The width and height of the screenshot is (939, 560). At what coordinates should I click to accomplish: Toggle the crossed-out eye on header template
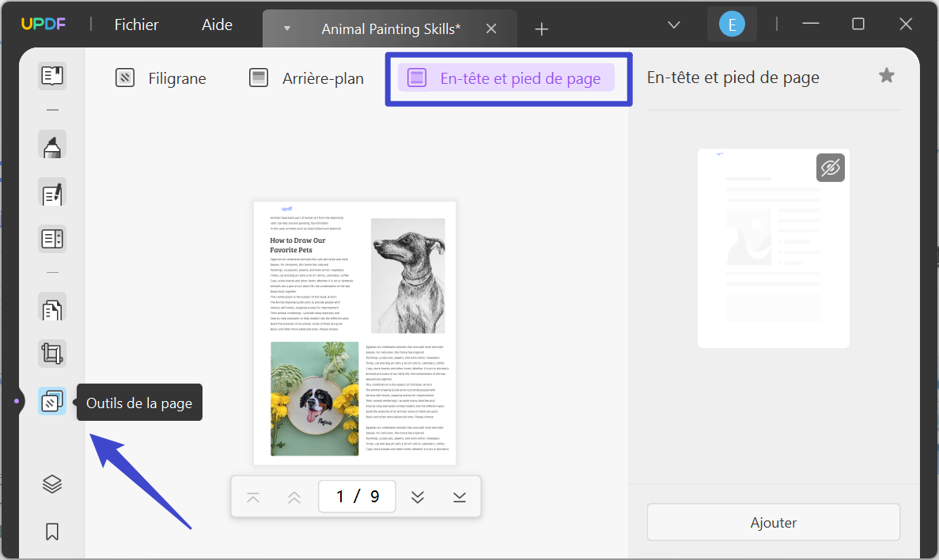pyautogui.click(x=830, y=168)
